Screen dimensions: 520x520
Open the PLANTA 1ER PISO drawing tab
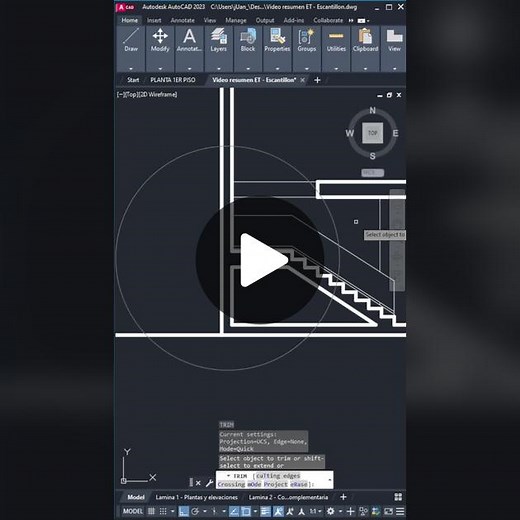(x=173, y=80)
